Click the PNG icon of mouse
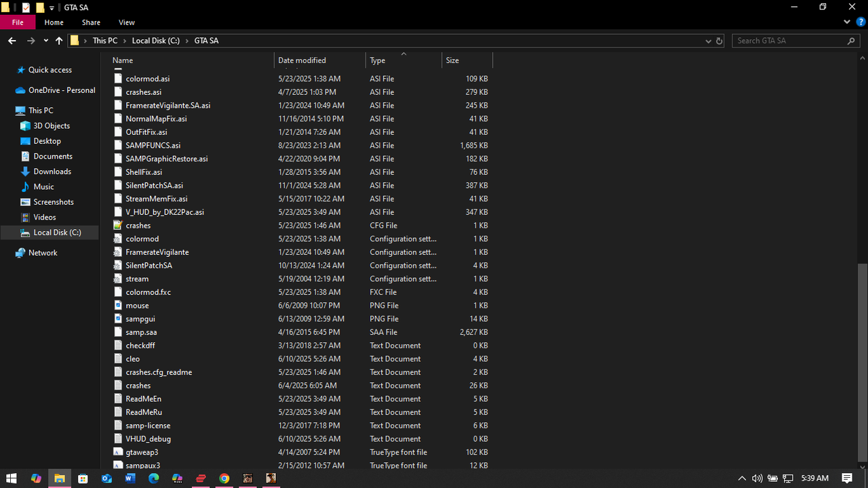868x488 pixels. point(119,306)
